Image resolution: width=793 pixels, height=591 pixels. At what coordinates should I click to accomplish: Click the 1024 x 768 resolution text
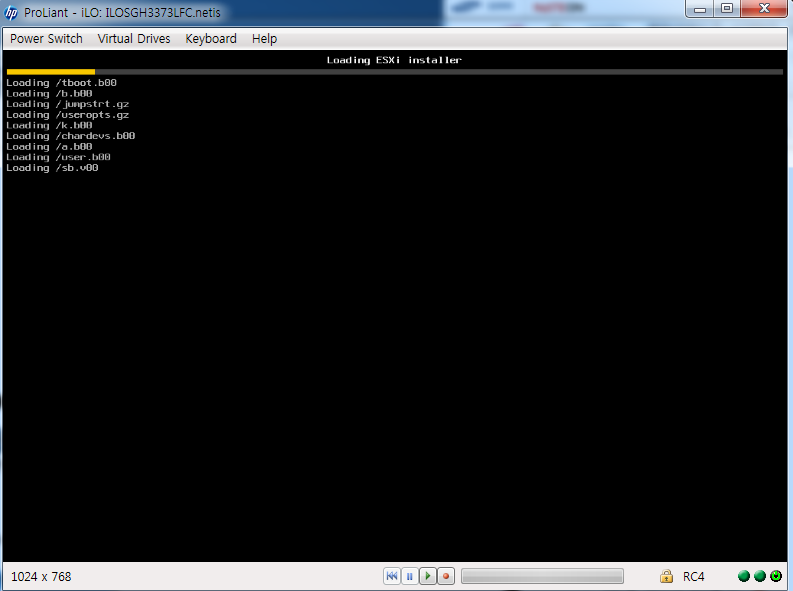[x=41, y=576]
